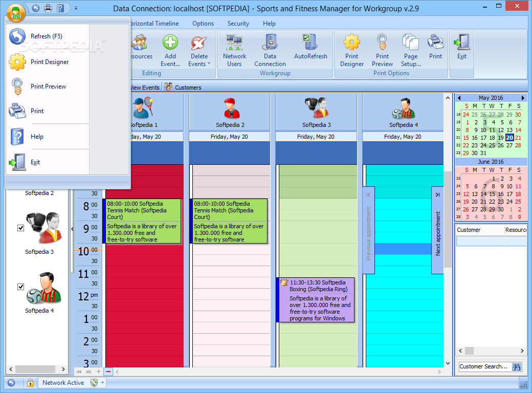Click refresh icon in status bar
The width and height of the screenshot is (532, 393).
[11, 383]
